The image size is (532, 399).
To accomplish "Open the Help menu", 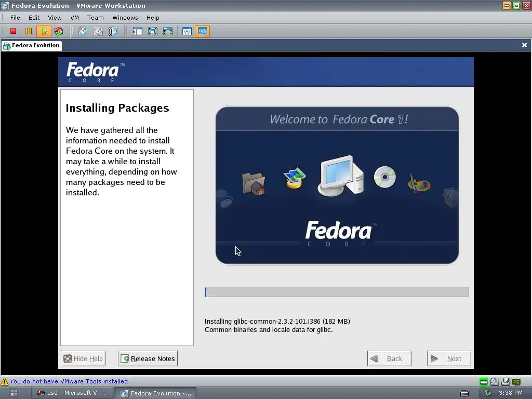I will tap(153, 18).
